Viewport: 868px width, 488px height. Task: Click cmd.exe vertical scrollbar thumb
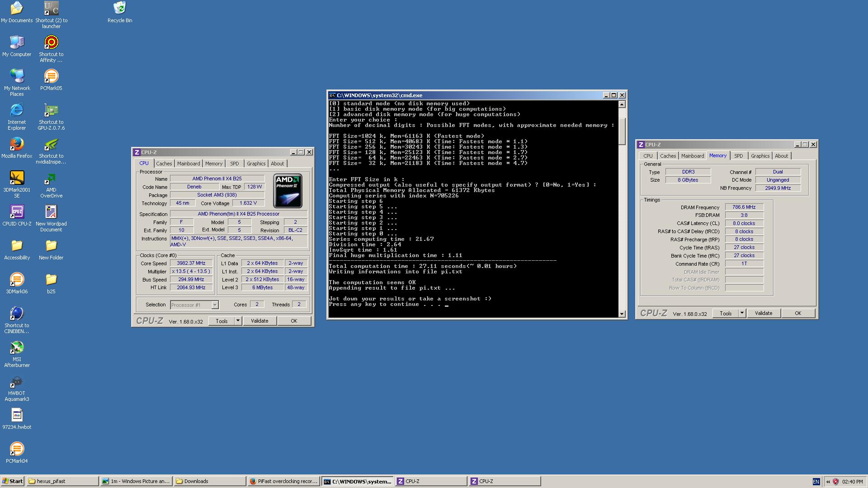coord(622,131)
